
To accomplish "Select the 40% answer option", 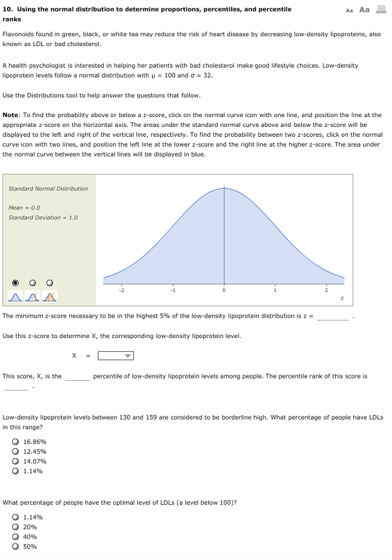I will click(15, 536).
